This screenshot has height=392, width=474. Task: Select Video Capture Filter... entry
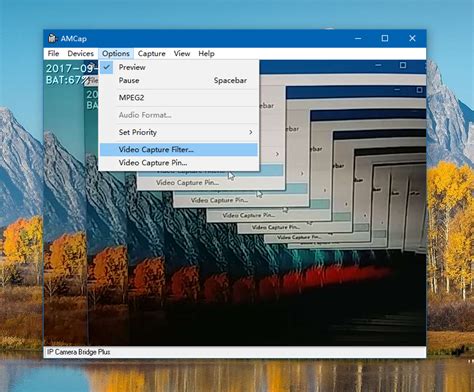pos(179,150)
